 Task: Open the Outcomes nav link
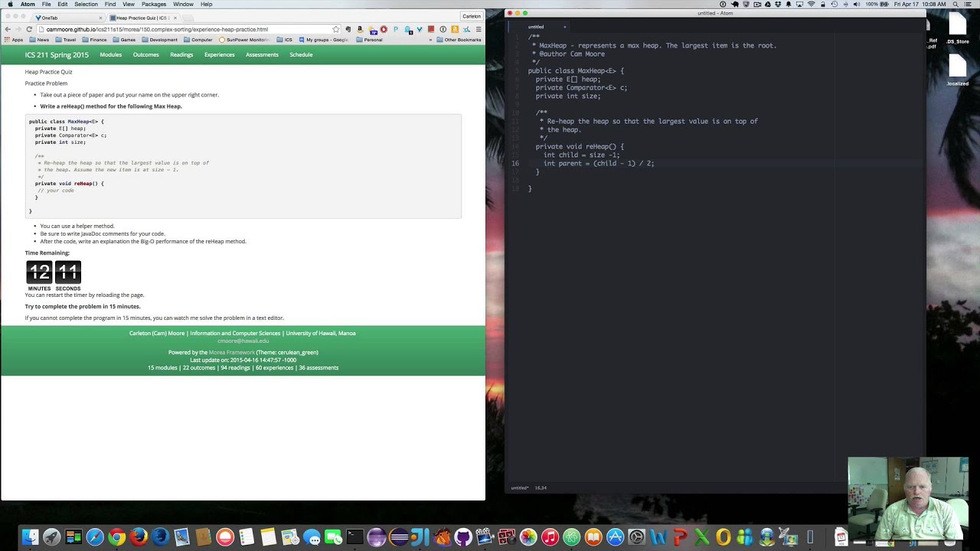[145, 55]
